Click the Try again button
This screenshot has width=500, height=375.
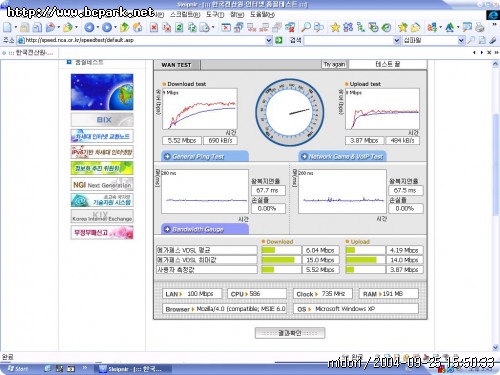click(334, 64)
